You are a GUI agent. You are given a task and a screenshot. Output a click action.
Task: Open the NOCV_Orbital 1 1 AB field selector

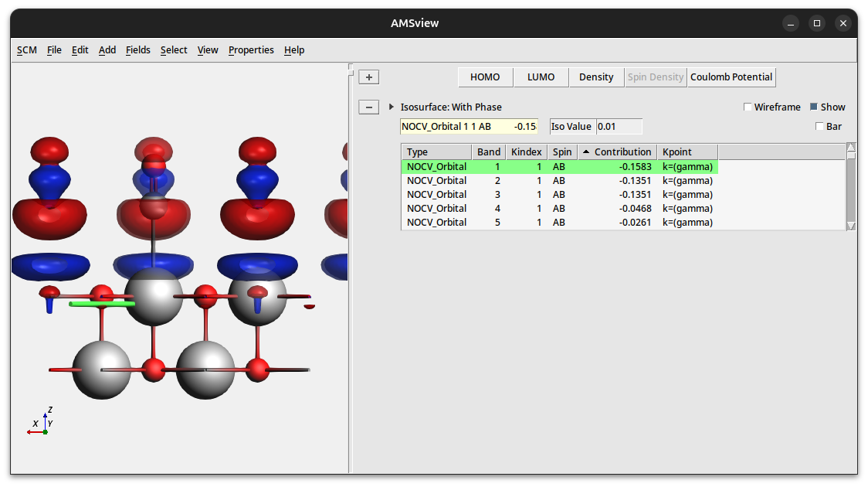pos(470,126)
